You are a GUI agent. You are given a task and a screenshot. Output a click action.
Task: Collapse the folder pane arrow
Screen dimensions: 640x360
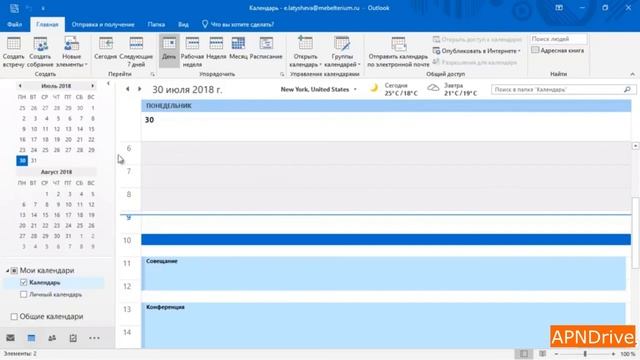108,84
